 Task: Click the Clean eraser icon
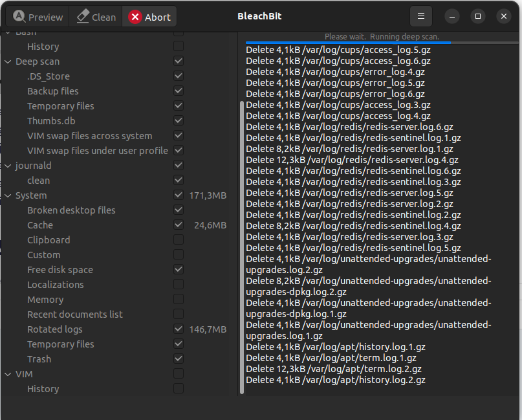pyautogui.click(x=82, y=17)
